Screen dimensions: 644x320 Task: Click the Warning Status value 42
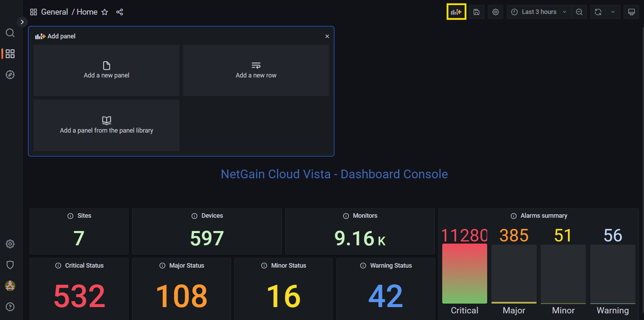[x=386, y=296]
